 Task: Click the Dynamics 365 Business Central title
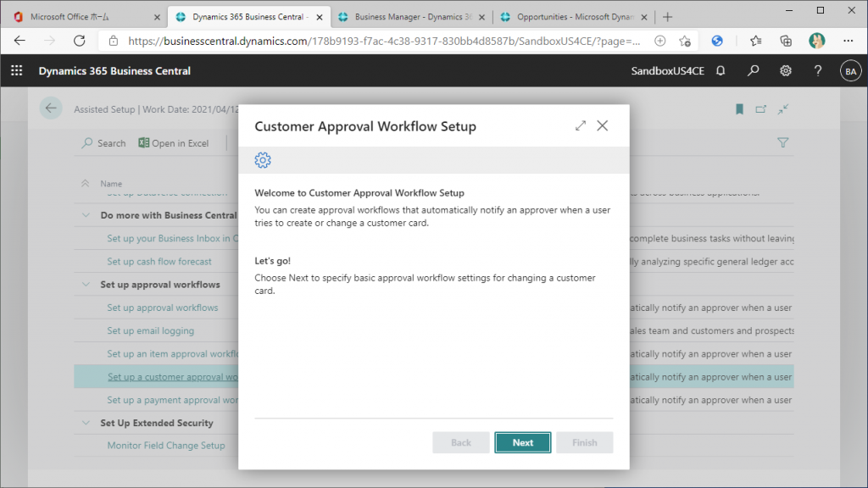(x=114, y=71)
